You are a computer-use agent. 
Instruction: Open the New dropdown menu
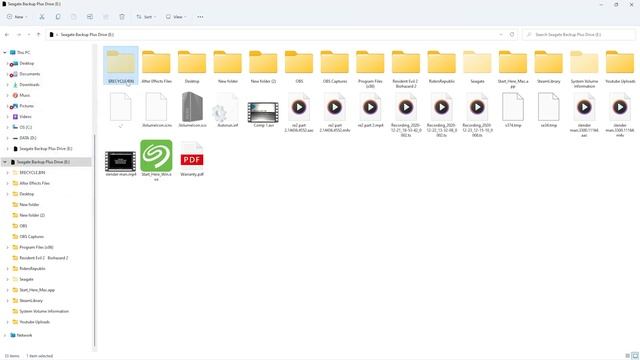(17, 17)
